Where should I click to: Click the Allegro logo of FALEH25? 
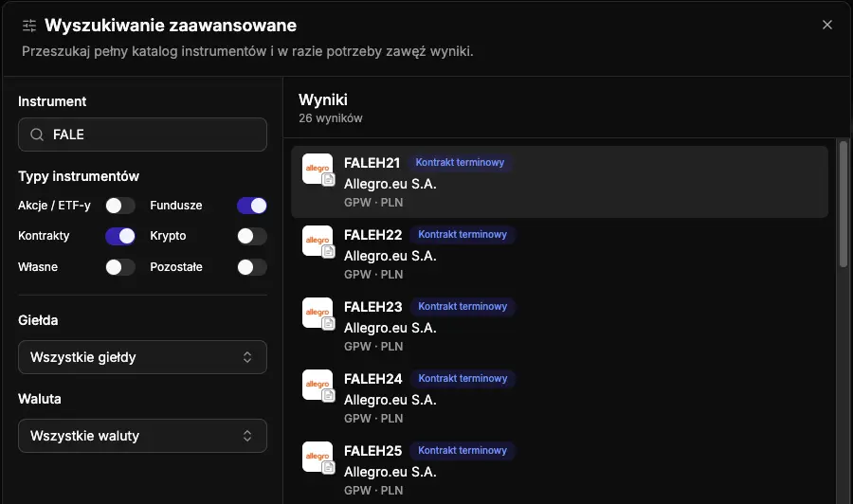(318, 457)
